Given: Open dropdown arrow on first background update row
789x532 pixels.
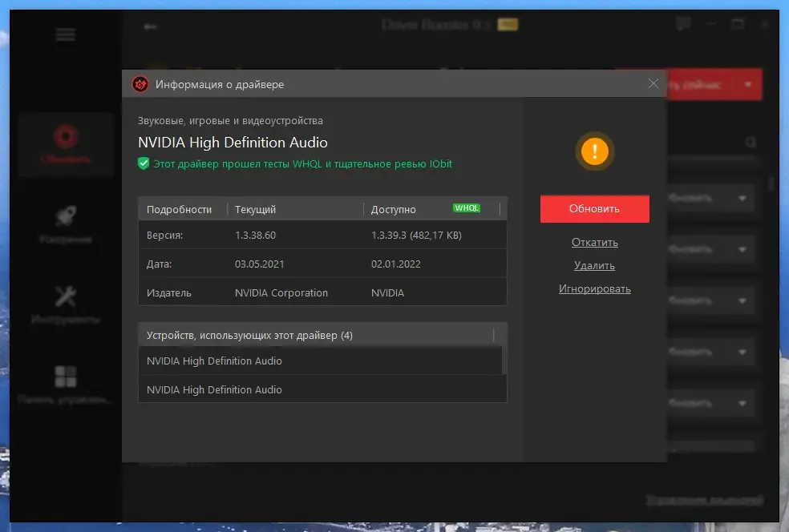Looking at the screenshot, I should (x=742, y=198).
